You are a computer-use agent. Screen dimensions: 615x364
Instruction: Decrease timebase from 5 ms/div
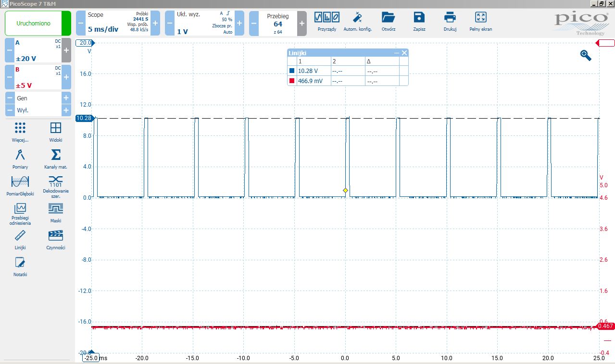coord(81,23)
